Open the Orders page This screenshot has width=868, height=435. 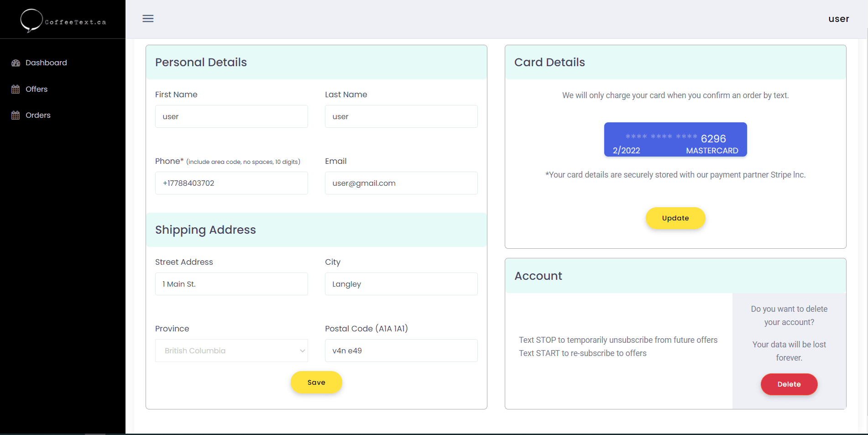(x=38, y=115)
